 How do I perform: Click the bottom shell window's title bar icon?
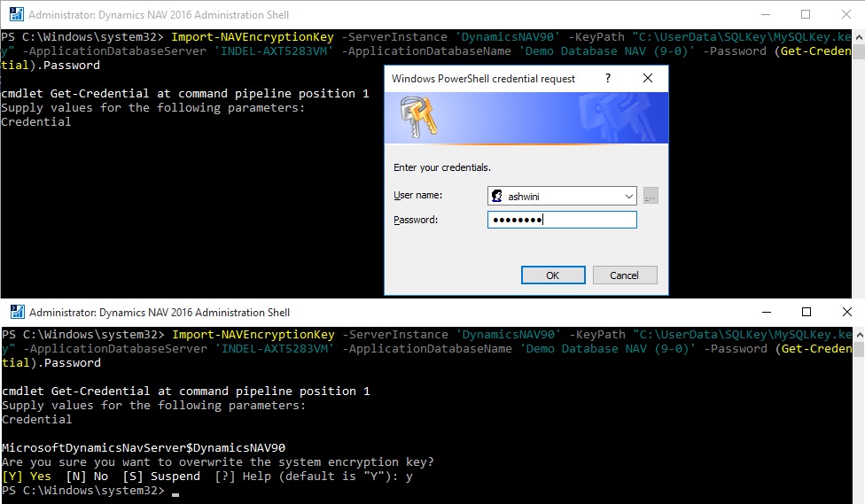[18, 312]
